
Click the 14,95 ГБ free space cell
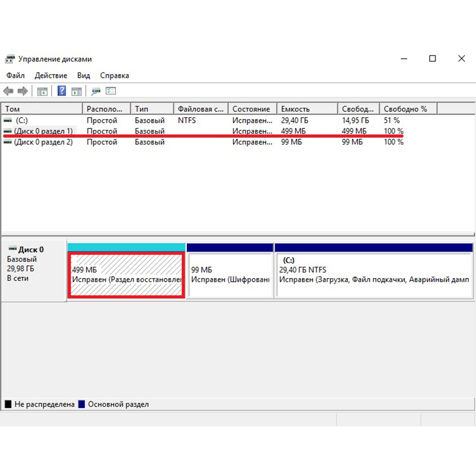pyautogui.click(x=355, y=121)
